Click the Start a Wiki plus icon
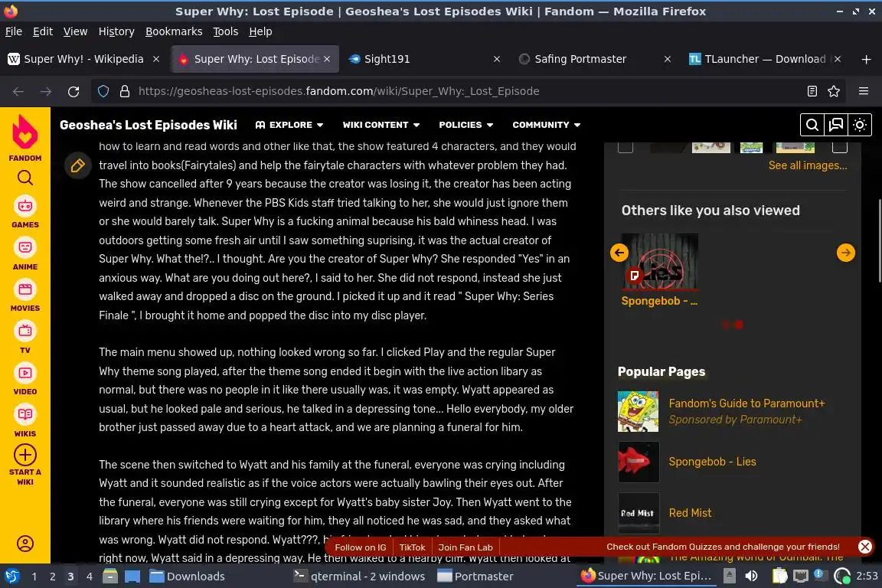The width and height of the screenshot is (882, 588). coord(24,455)
